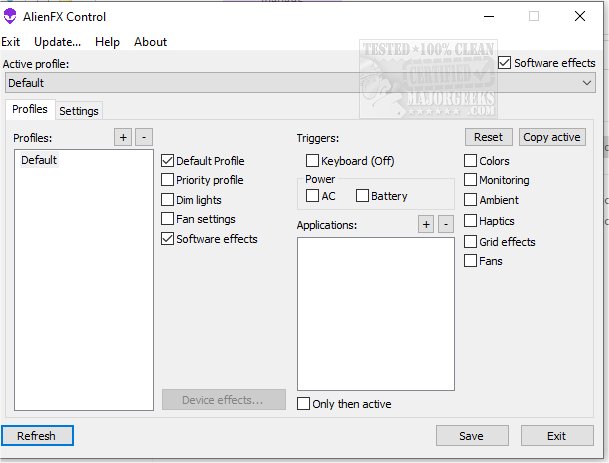Tick the Grid effects checkbox
The image size is (609, 463).
coord(471,241)
